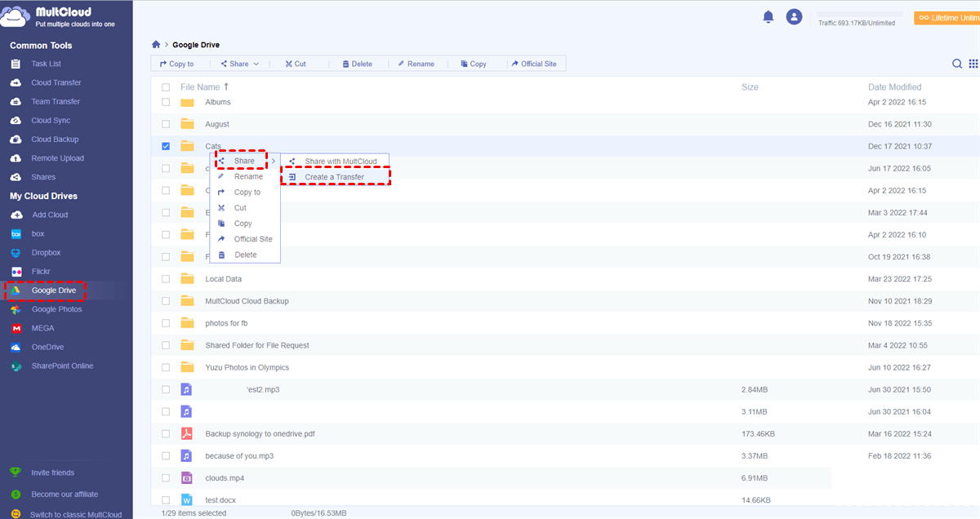This screenshot has width=980, height=519.
Task: Uncheck the Cats folder checkbox
Action: (166, 146)
